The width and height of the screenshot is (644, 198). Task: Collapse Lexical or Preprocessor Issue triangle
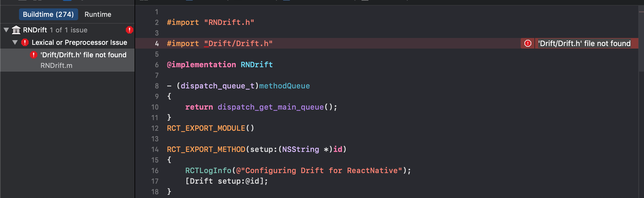point(15,42)
